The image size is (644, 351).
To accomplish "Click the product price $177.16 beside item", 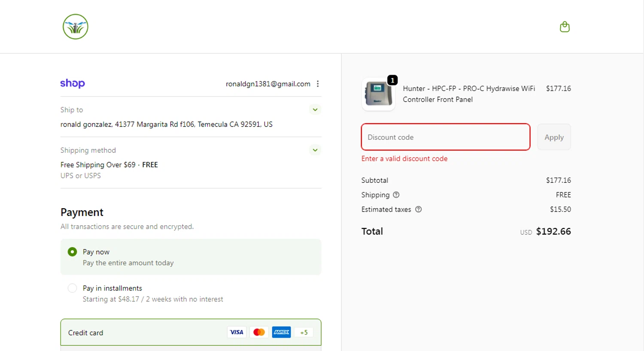I will [x=558, y=88].
